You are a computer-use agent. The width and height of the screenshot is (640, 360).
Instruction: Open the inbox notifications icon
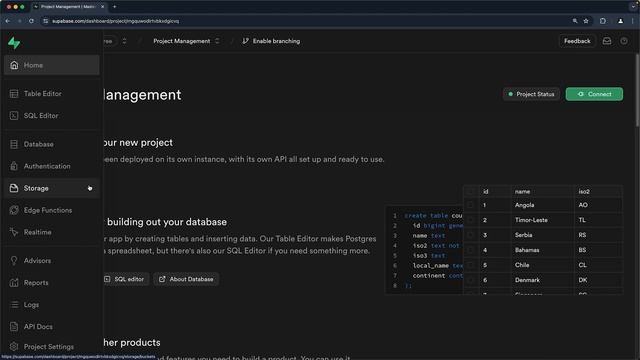point(607,41)
